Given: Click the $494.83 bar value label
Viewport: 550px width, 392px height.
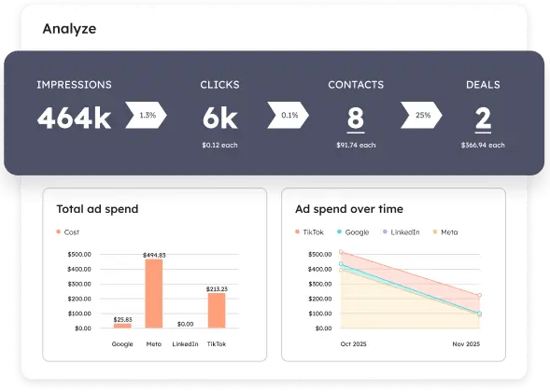Looking at the screenshot, I should click(154, 255).
